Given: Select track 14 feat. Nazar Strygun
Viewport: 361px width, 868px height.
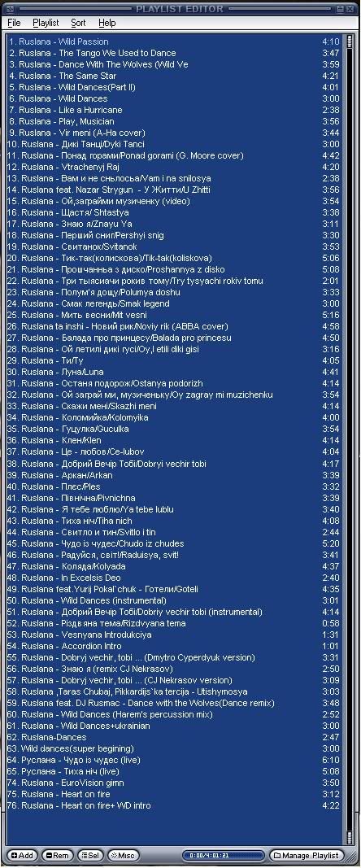Looking at the screenshot, I should click(175, 190).
